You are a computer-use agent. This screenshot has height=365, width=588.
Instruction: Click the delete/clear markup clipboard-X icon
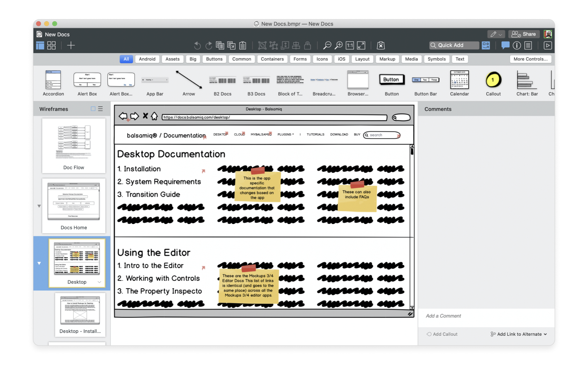381,45
